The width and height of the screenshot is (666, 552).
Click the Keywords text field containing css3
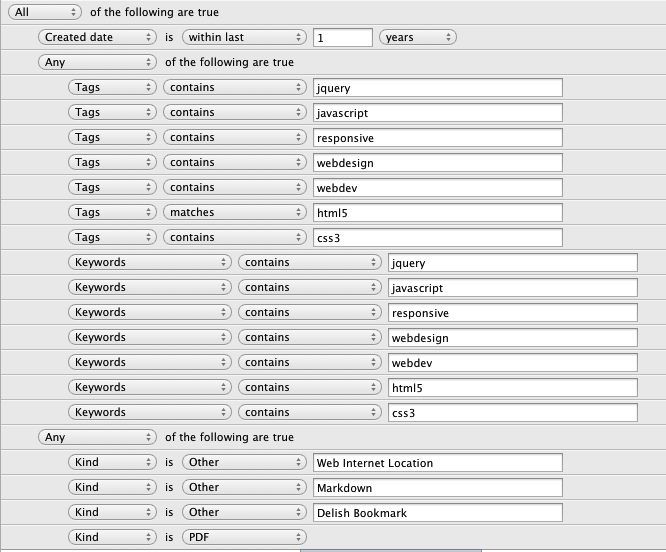[x=512, y=413]
